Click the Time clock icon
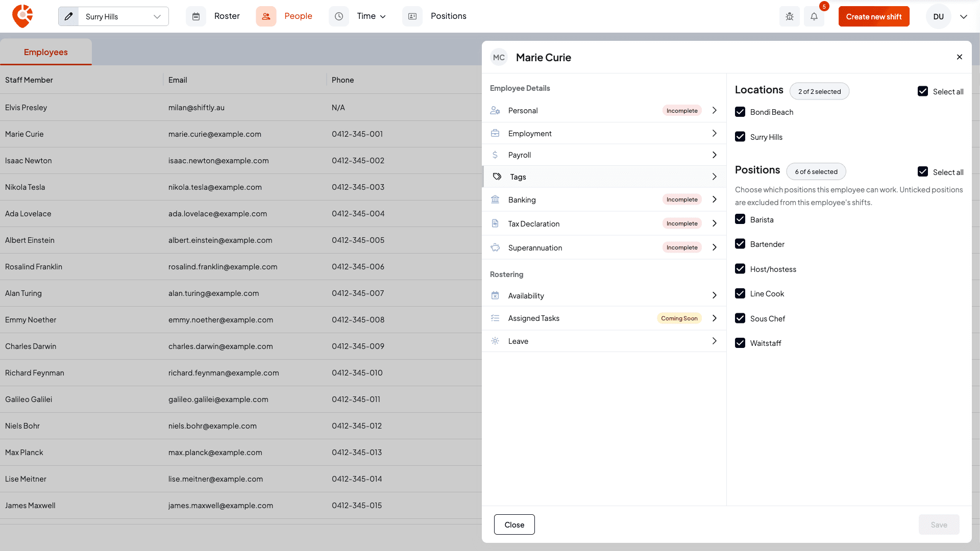 [339, 16]
